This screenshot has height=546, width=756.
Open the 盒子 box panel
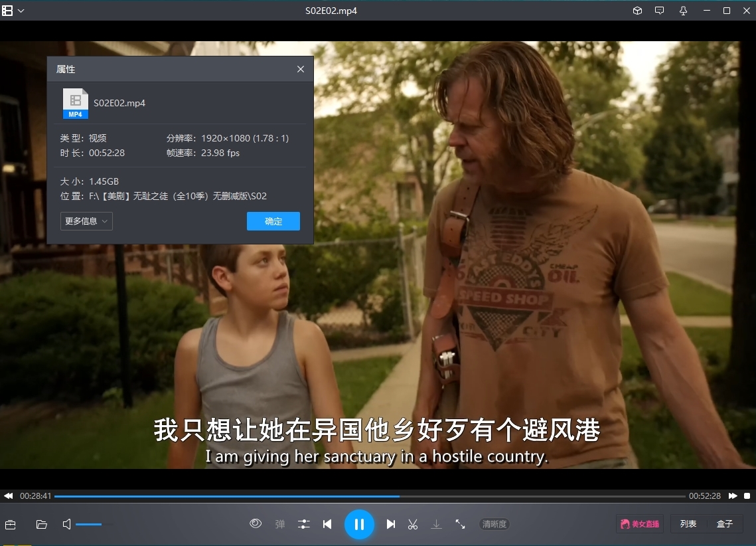point(725,524)
